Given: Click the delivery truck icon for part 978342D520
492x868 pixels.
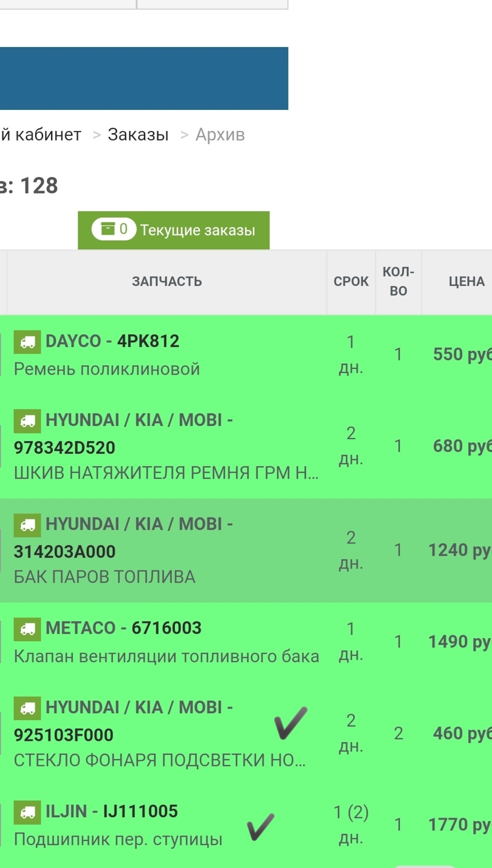Looking at the screenshot, I should click(27, 420).
